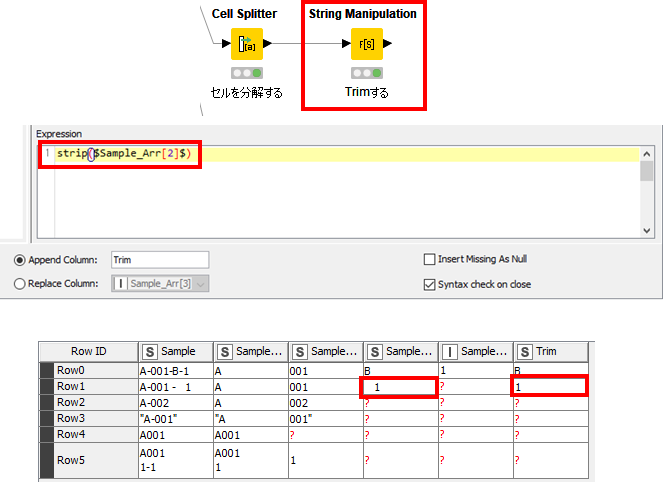Select the Replace Column radio button
Screen dimensions: 663x482
point(19,284)
